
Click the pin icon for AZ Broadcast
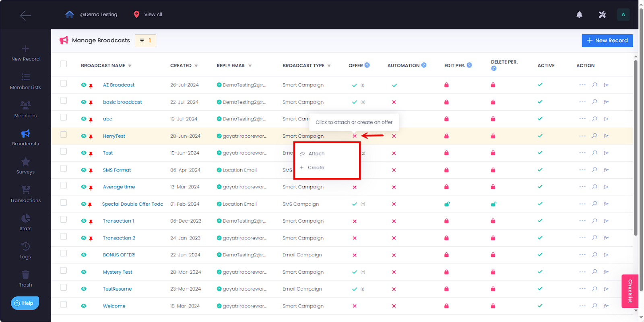[x=91, y=85]
